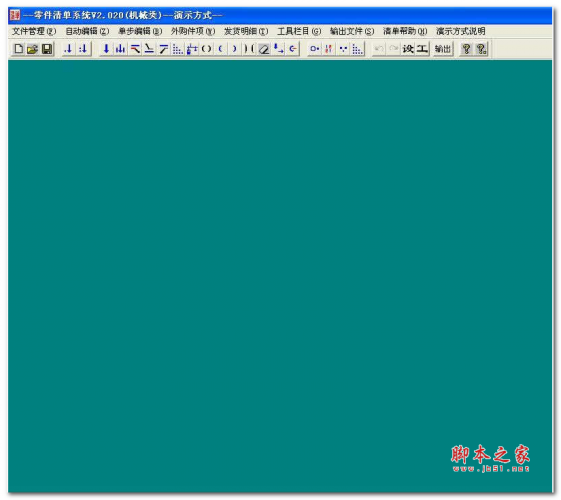Click the blue vertical bars icon
This screenshot has width=561, height=500.
120,49
